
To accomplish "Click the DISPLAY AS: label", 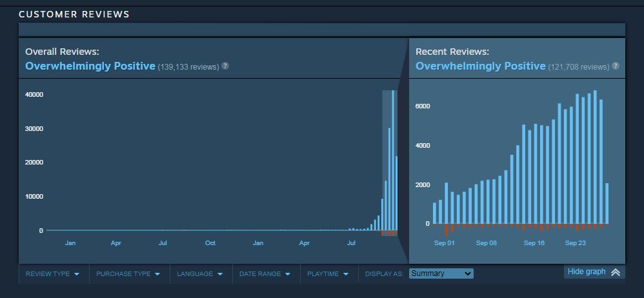I will pyautogui.click(x=385, y=273).
